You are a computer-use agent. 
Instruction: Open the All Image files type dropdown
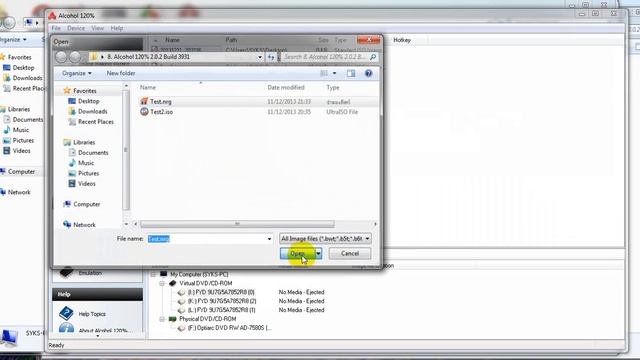325,238
